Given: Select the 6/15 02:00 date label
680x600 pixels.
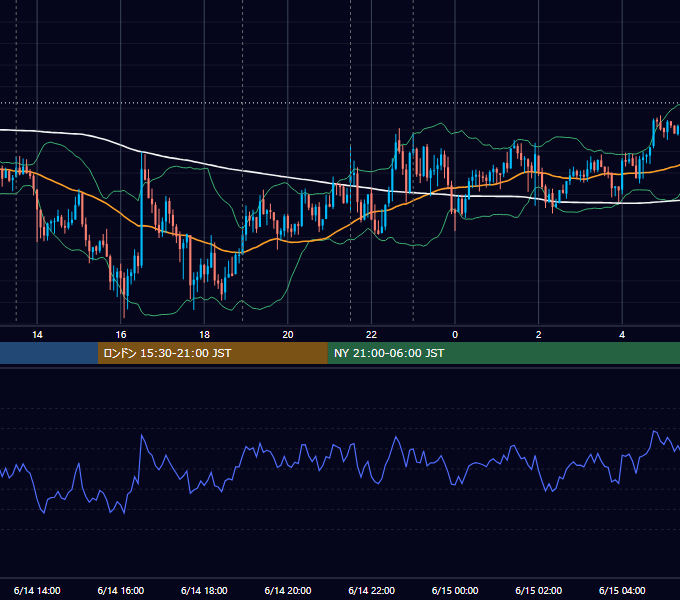Looking at the screenshot, I should pos(539,590).
